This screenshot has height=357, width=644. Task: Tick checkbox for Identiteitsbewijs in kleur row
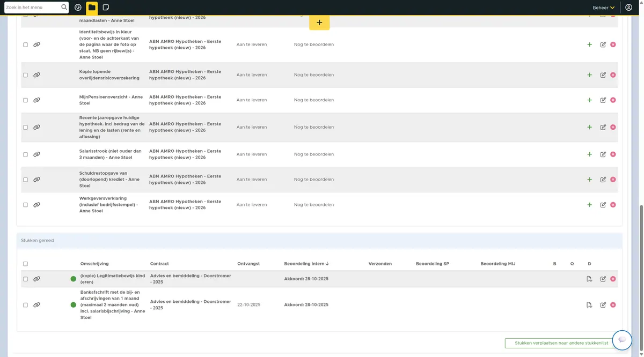pos(25,45)
